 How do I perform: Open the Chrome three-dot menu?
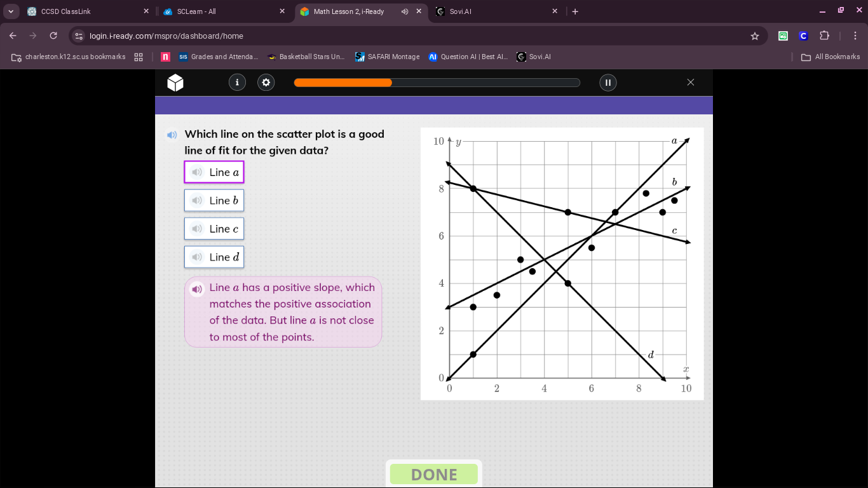click(x=856, y=36)
